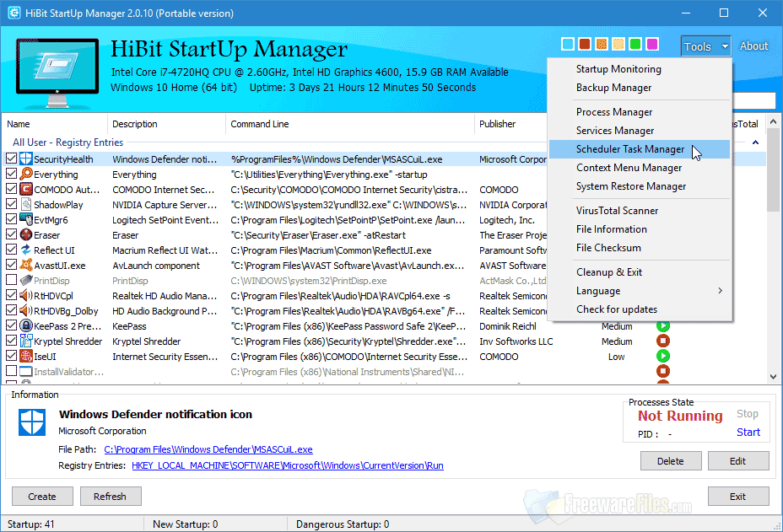Click the red stop icon beside Krypted Shredder
The width and height of the screenshot is (783, 532).
tap(663, 341)
